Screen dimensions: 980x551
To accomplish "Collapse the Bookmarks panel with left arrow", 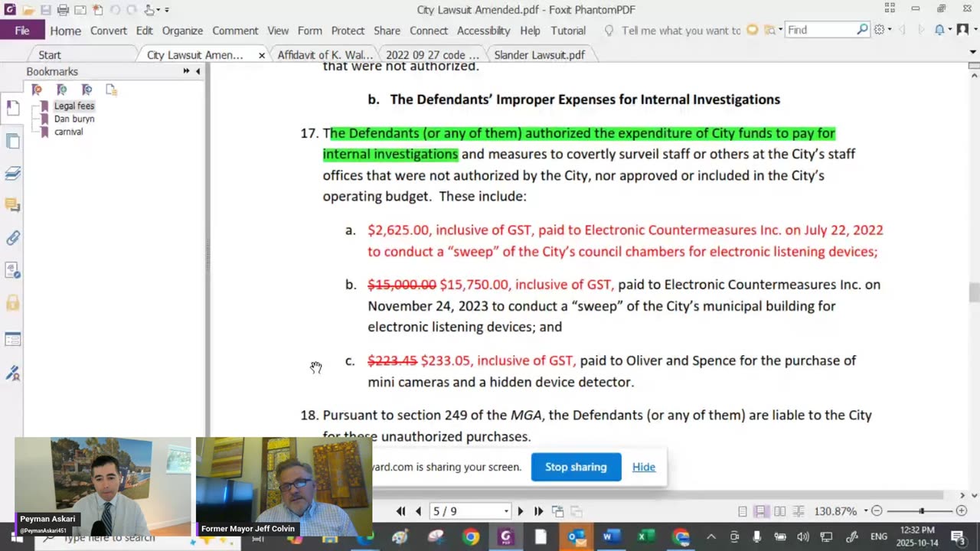I will 198,71.
